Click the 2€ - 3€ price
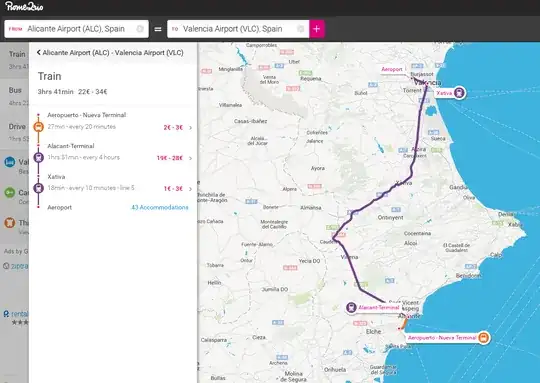This screenshot has width=540, height=383. coord(173,127)
